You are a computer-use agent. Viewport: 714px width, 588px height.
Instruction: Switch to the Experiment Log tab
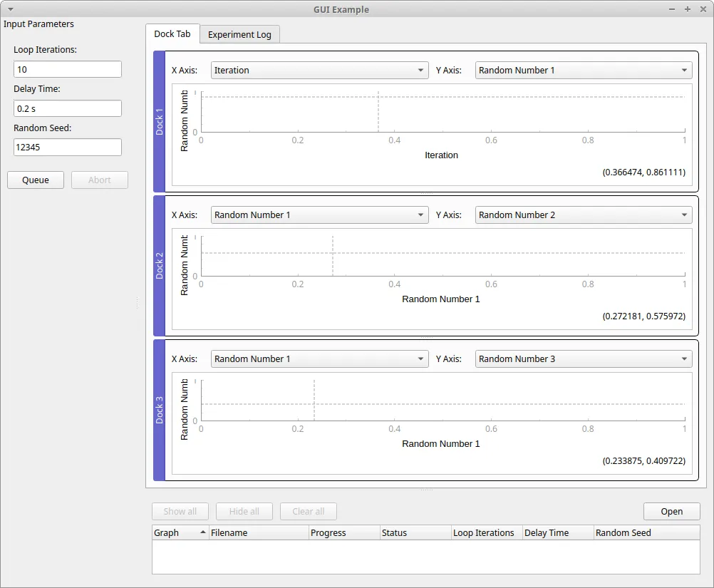coord(239,33)
